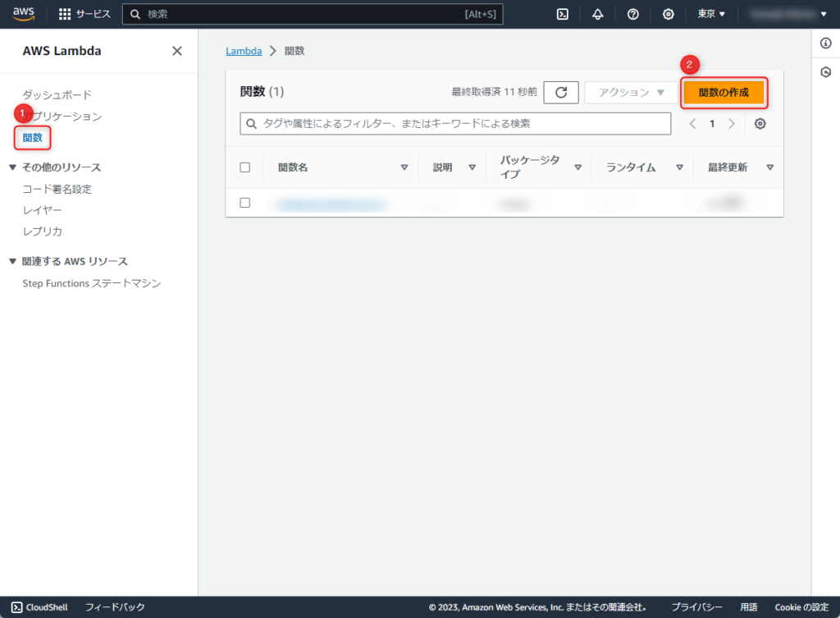Viewport: 840px width, 618px height.
Task: Open レプリカ in sidebar
Action: [x=42, y=231]
